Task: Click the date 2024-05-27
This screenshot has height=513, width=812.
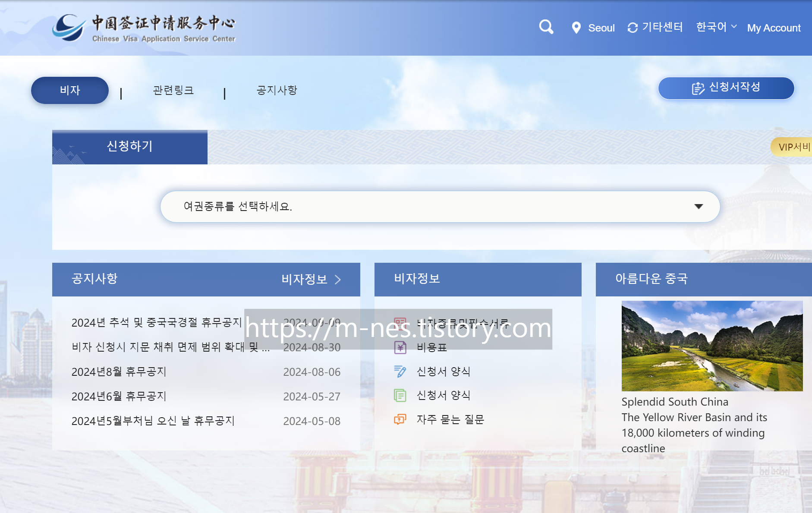Action: click(312, 397)
